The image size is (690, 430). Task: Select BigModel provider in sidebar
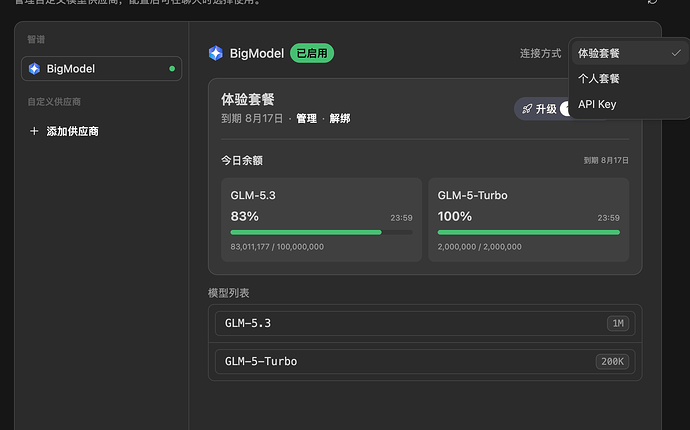tap(102, 69)
